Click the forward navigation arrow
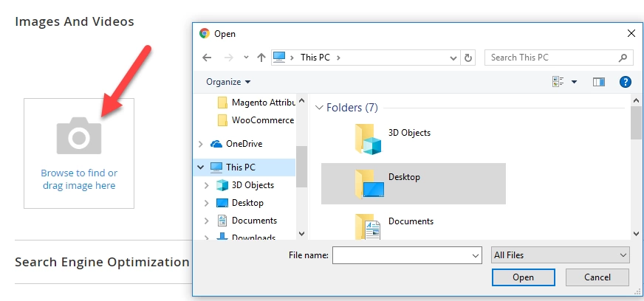 pyautogui.click(x=229, y=58)
